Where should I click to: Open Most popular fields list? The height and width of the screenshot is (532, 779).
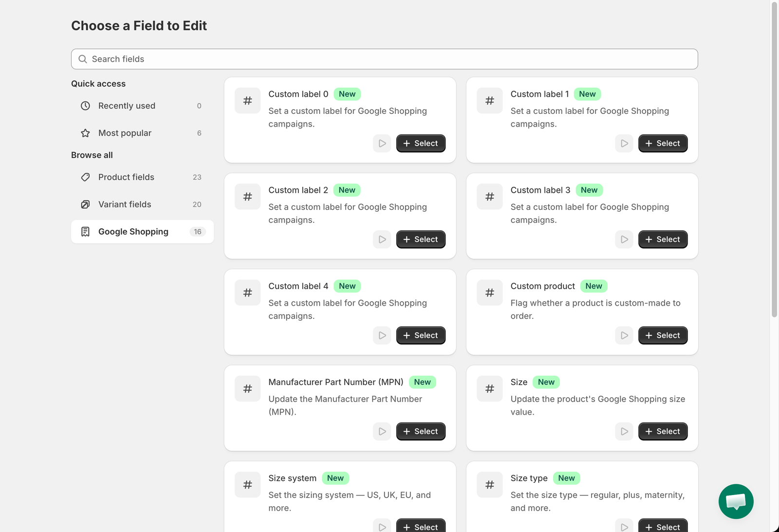pyautogui.click(x=142, y=133)
